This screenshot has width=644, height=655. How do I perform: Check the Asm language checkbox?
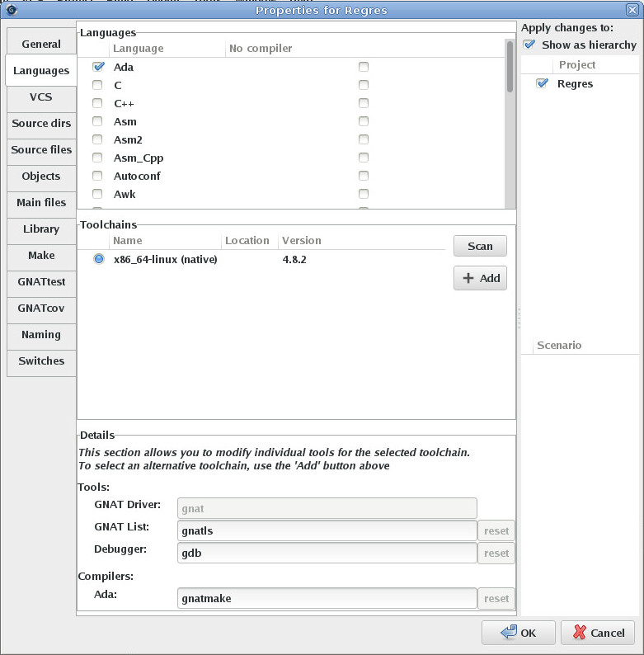[x=97, y=121]
